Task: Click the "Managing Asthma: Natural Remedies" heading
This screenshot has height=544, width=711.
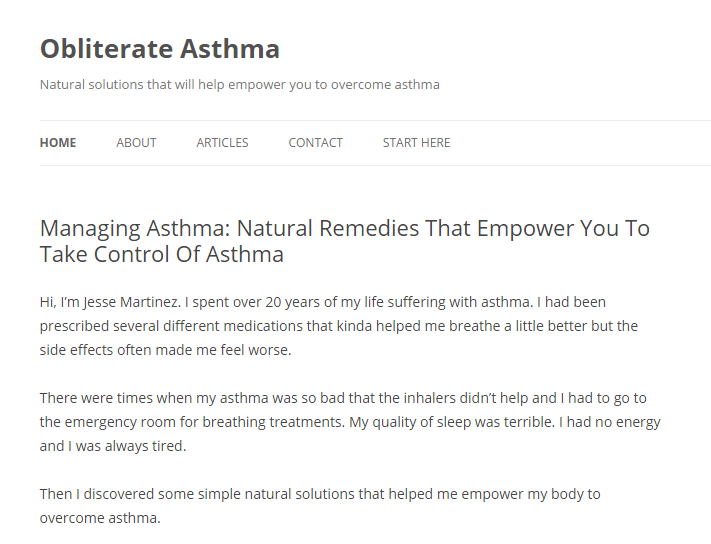Action: [x=344, y=229]
